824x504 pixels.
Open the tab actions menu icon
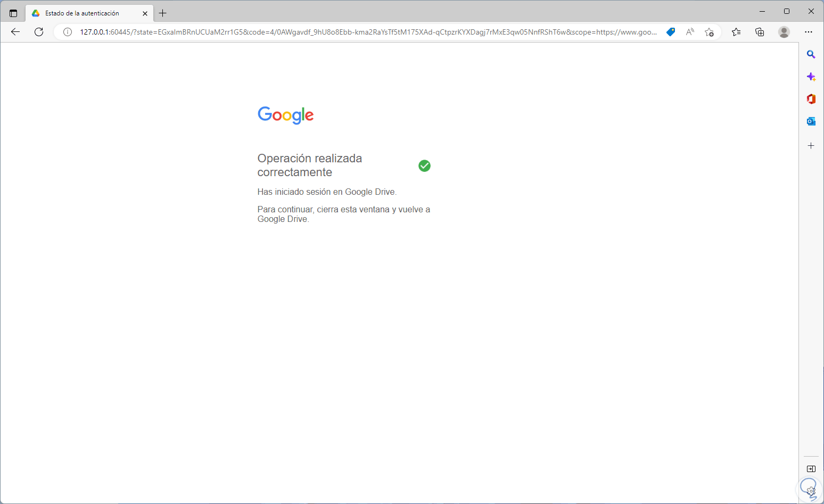[13, 13]
